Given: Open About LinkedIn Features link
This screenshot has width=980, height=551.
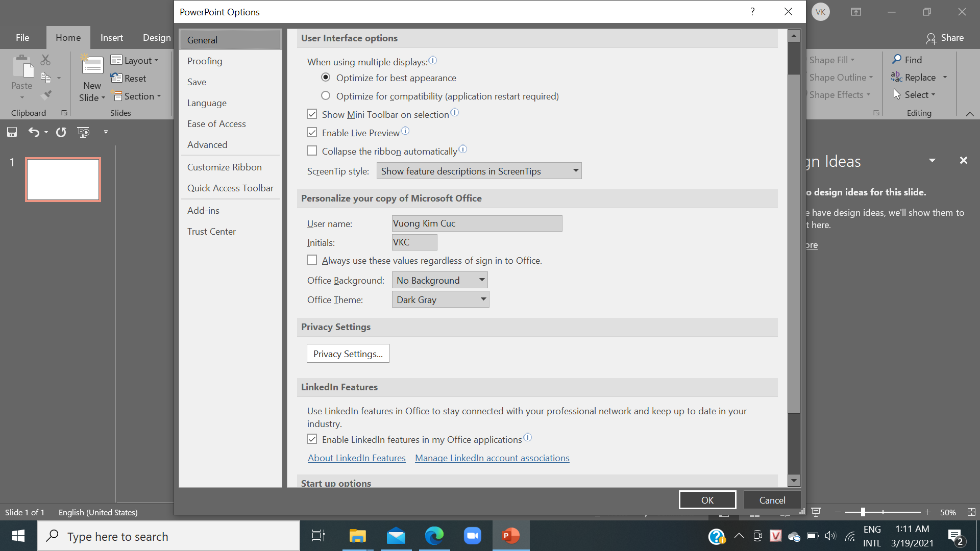Looking at the screenshot, I should pyautogui.click(x=357, y=458).
